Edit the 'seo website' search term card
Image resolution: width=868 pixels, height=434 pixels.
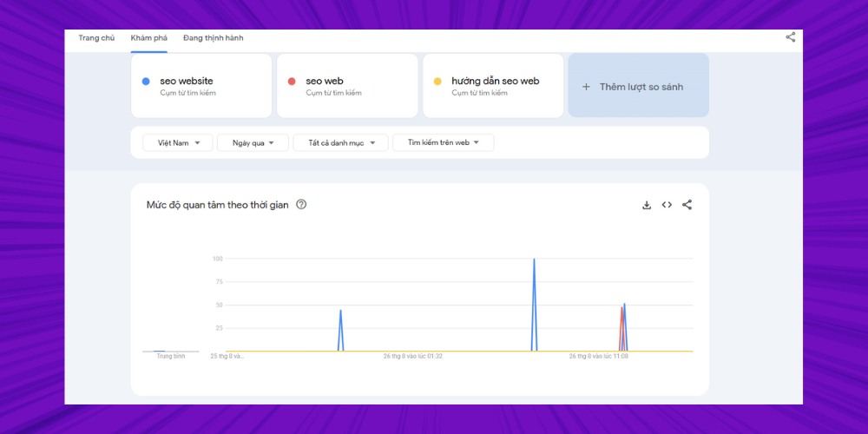point(201,85)
